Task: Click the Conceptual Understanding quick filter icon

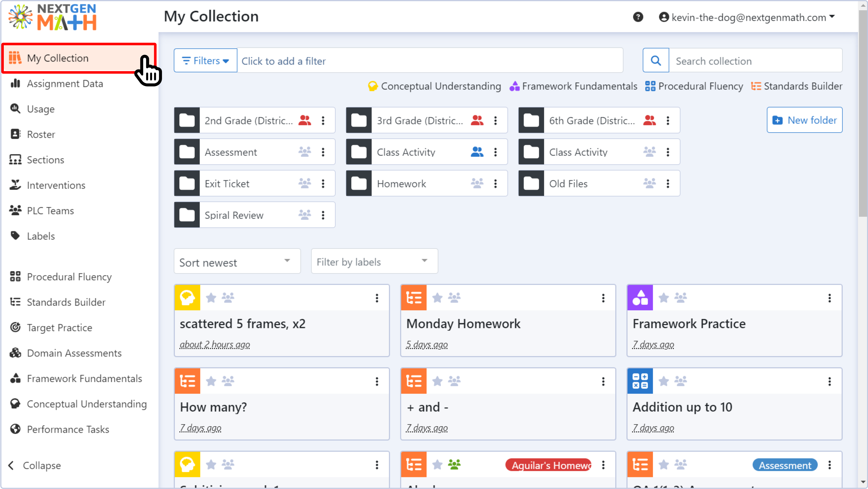Action: coord(372,86)
